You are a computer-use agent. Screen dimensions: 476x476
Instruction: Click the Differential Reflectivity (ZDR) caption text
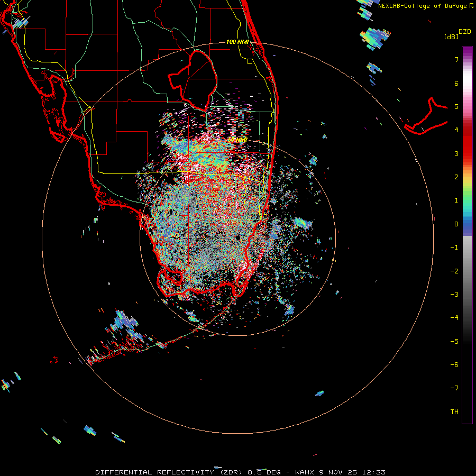point(169,472)
